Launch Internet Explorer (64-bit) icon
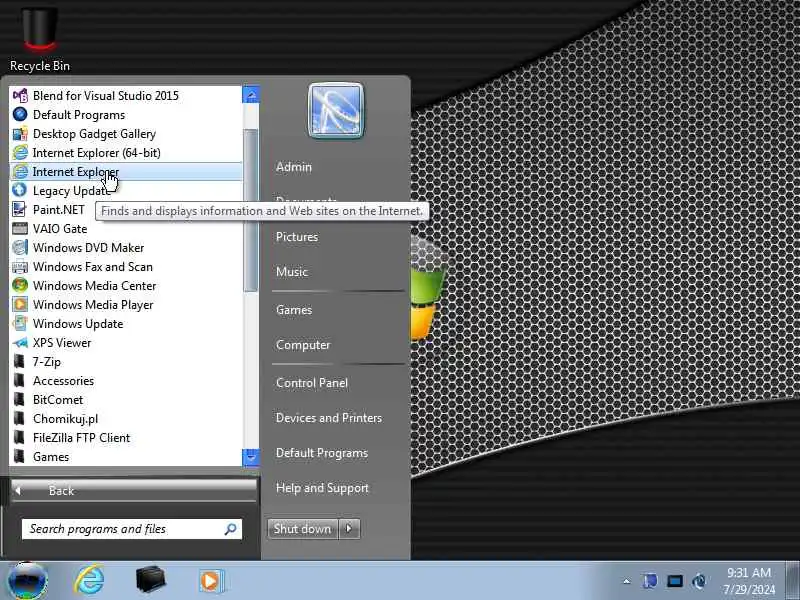 [20, 153]
